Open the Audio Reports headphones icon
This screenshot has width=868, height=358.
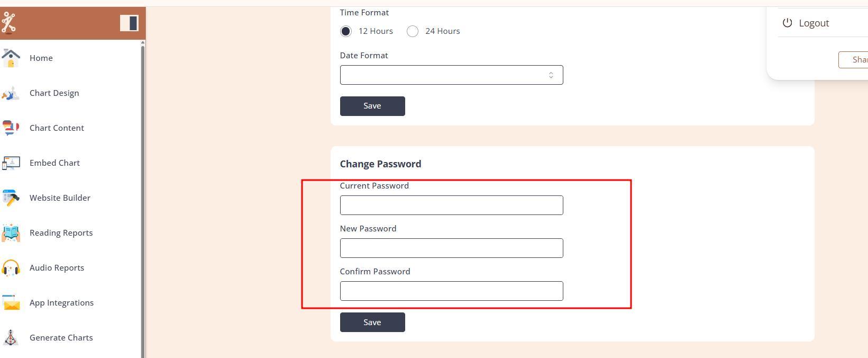tap(11, 268)
